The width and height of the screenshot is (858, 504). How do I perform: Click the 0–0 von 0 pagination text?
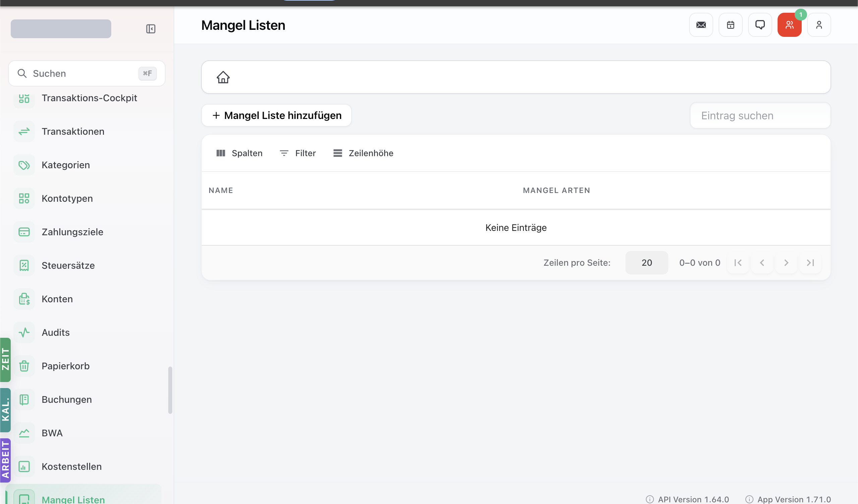(x=700, y=263)
